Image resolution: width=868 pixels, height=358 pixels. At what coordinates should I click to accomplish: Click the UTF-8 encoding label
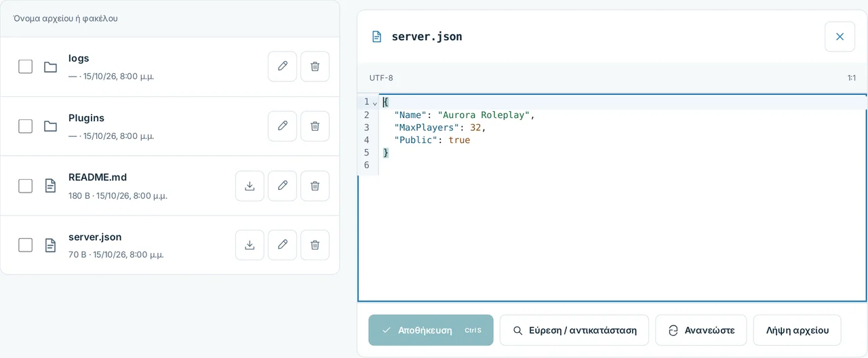(381, 78)
